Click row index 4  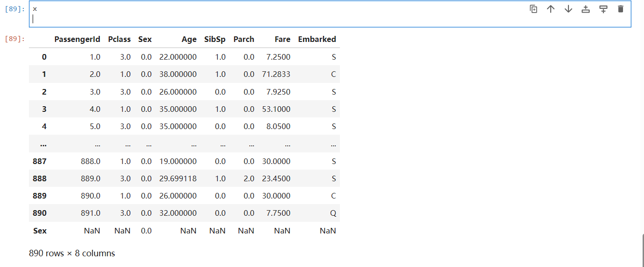tap(44, 126)
